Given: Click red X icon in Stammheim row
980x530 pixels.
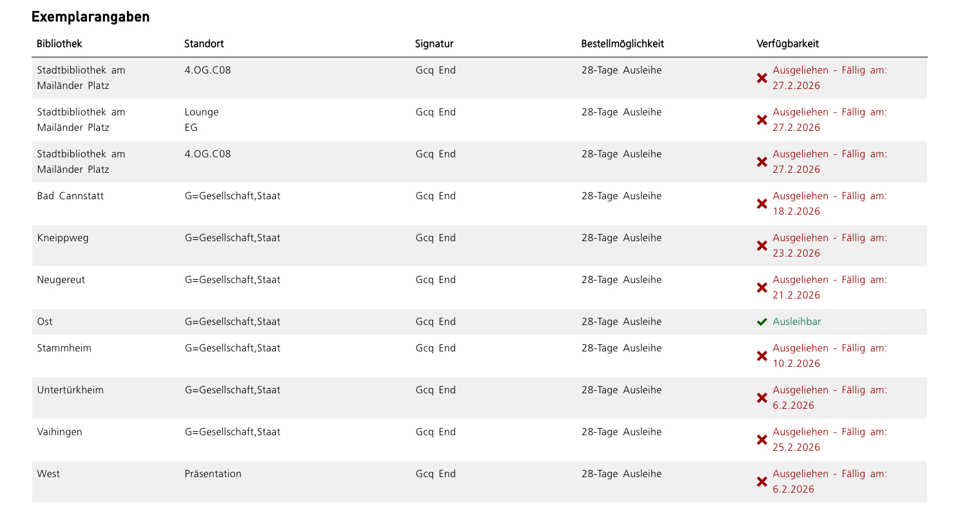Looking at the screenshot, I should tap(761, 356).
